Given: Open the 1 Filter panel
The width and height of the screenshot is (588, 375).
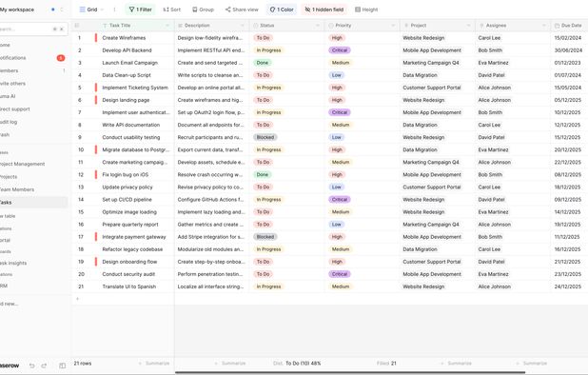Looking at the screenshot, I should [x=141, y=10].
